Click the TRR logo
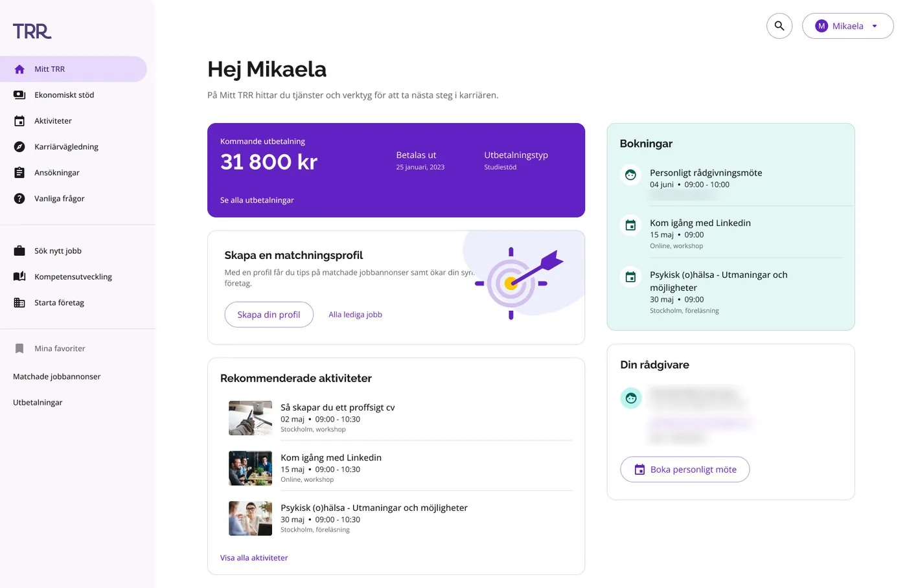The height and width of the screenshot is (588, 907). tap(32, 31)
